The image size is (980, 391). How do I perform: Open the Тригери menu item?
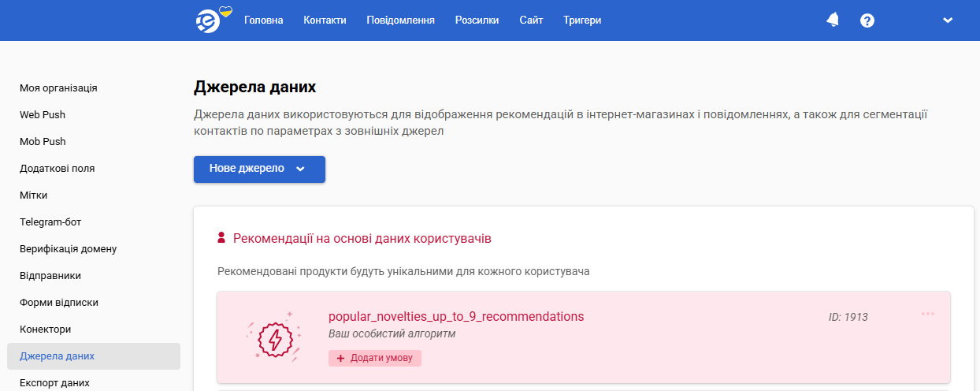click(582, 20)
